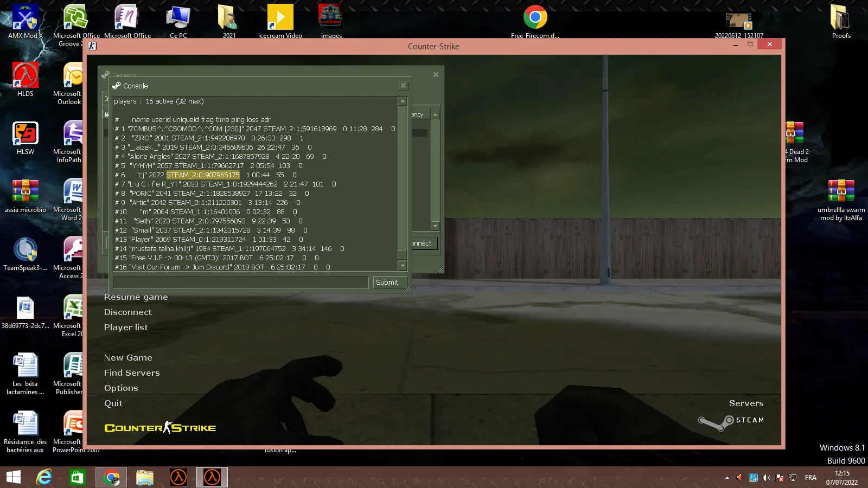Open Google Chrome from the taskbar

[111, 477]
